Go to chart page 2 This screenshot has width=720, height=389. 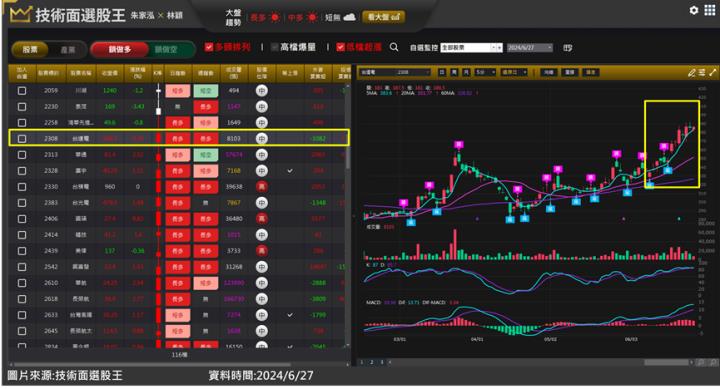click(371, 362)
